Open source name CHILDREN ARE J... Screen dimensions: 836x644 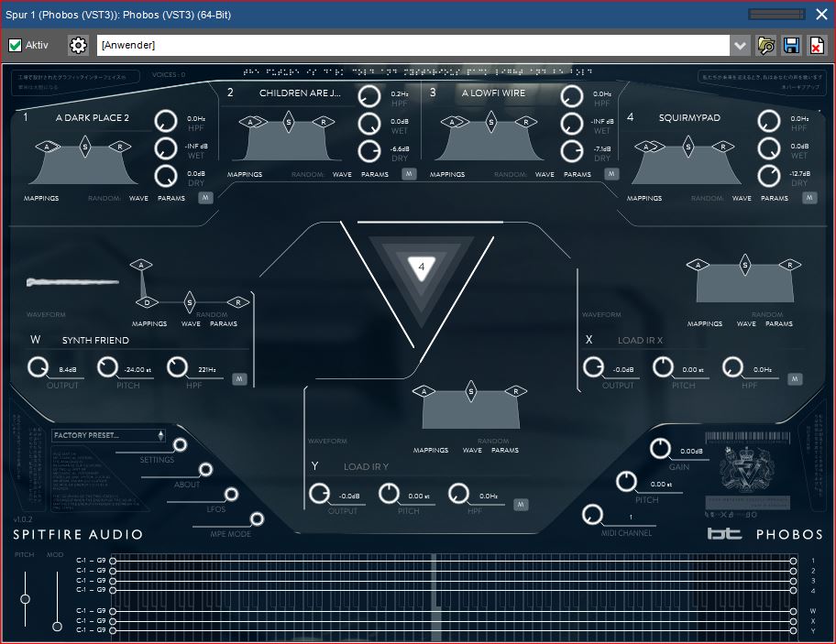[x=300, y=93]
